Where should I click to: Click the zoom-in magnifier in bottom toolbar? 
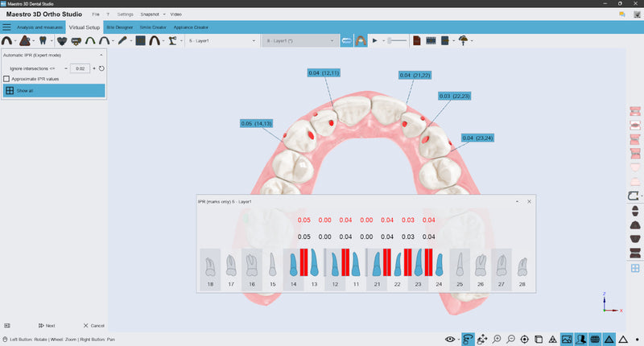tap(498, 339)
